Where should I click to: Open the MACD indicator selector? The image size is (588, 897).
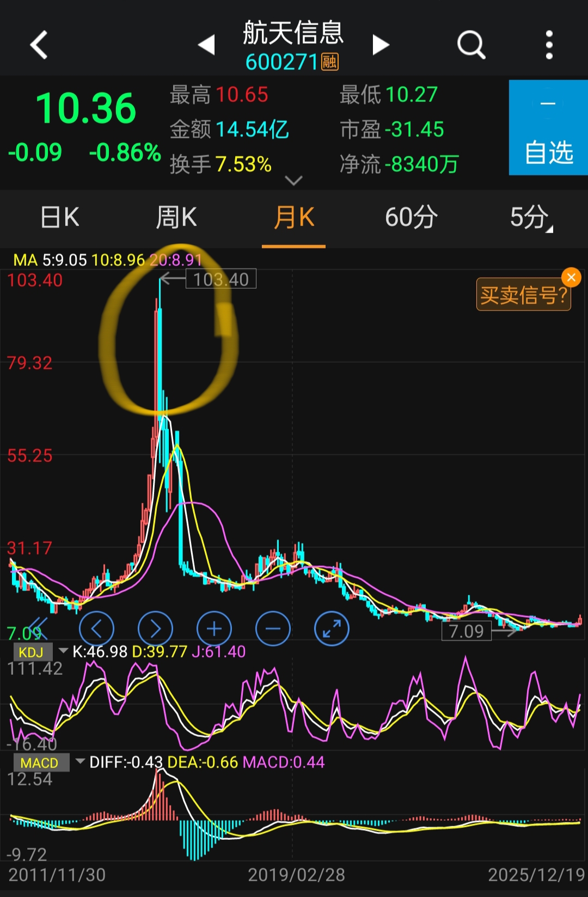(x=49, y=762)
